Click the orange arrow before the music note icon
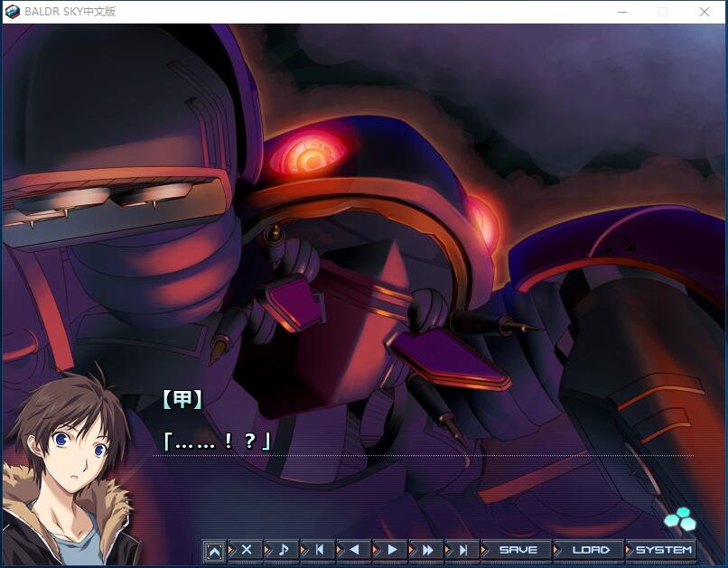The height and width of the screenshot is (568, 728). pos(265,549)
